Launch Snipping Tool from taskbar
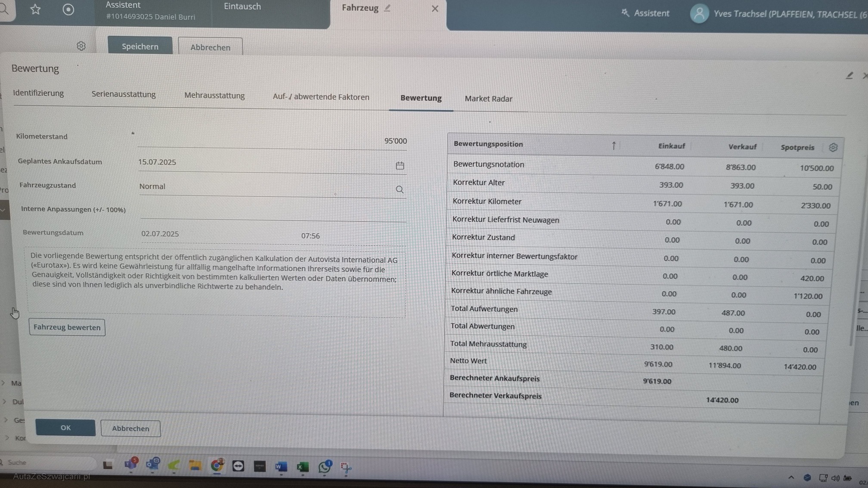Viewport: 868px width, 488px height. [x=346, y=467]
